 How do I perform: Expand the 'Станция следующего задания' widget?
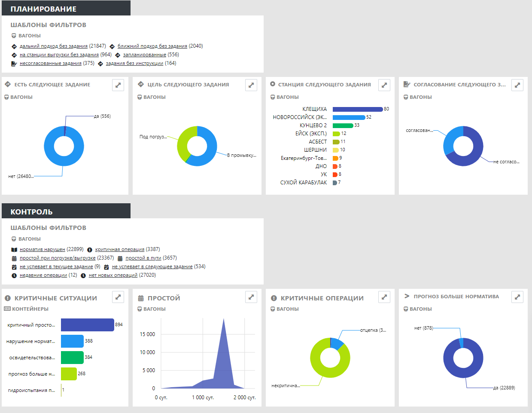pos(384,85)
